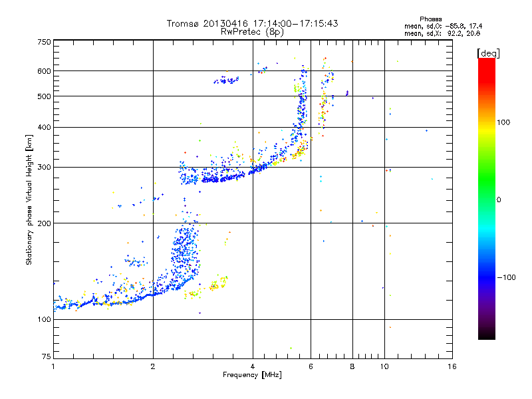Click the x-axis tick label '16'
The image size is (532, 399).
click(452, 366)
